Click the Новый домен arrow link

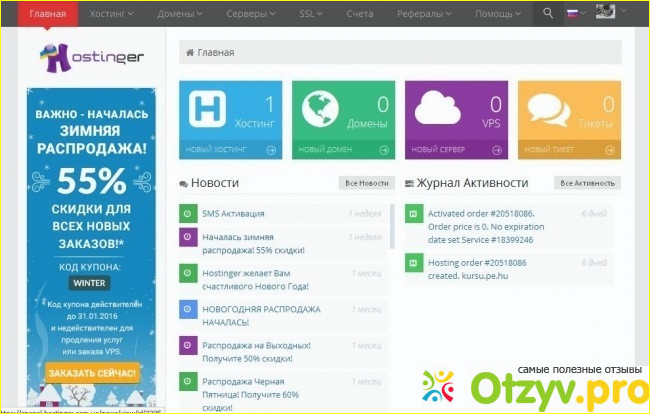pyautogui.click(x=344, y=150)
